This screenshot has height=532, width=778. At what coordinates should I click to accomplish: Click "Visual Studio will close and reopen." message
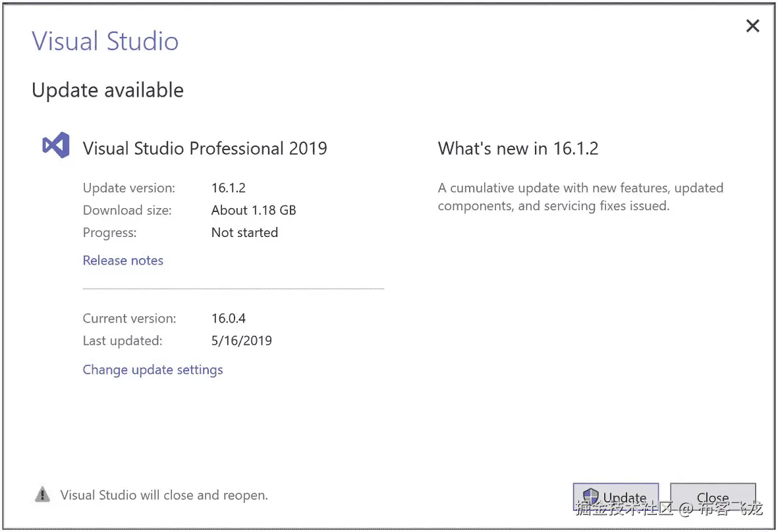(x=164, y=495)
